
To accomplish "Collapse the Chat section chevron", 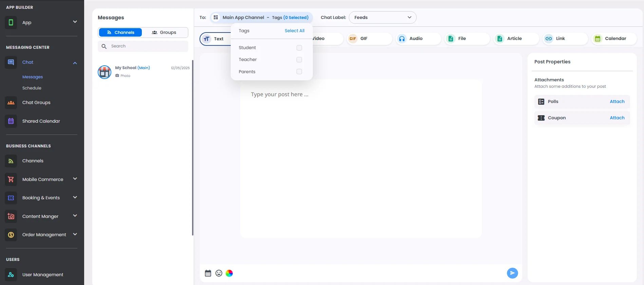I will [75, 63].
